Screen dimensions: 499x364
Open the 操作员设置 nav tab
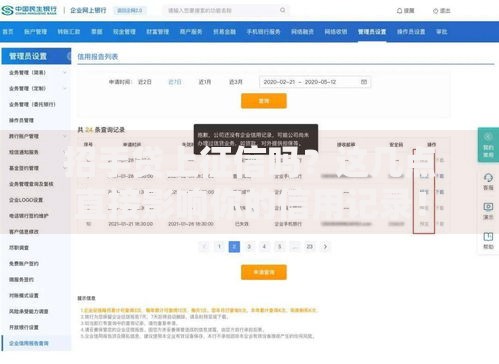tap(411, 32)
